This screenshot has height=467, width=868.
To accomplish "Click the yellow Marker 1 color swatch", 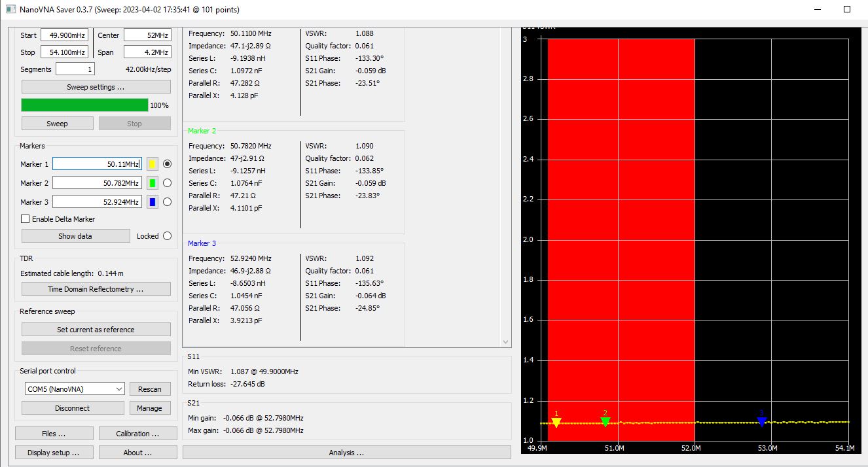I will (x=152, y=164).
